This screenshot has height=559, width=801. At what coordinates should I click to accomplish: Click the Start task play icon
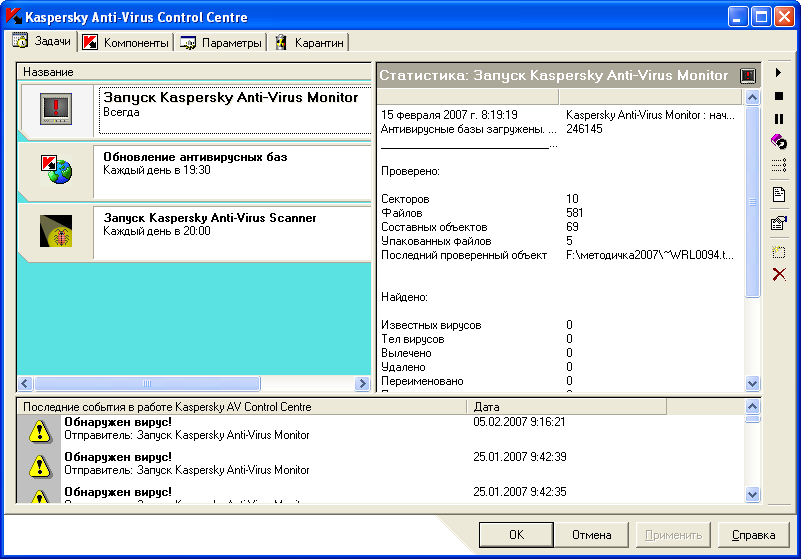[779, 73]
